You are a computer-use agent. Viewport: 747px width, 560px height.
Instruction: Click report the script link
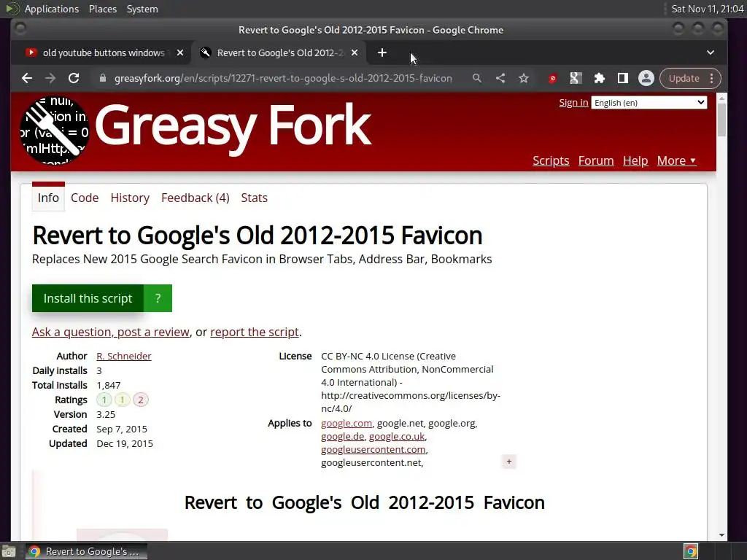pos(255,332)
